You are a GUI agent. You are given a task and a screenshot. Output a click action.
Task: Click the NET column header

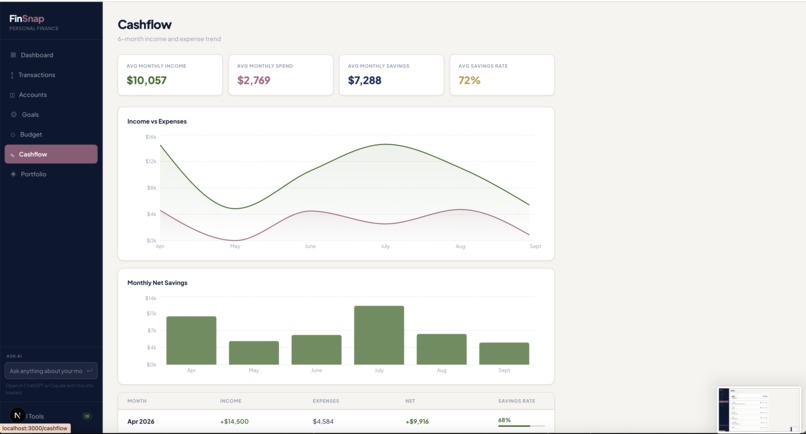pos(410,401)
